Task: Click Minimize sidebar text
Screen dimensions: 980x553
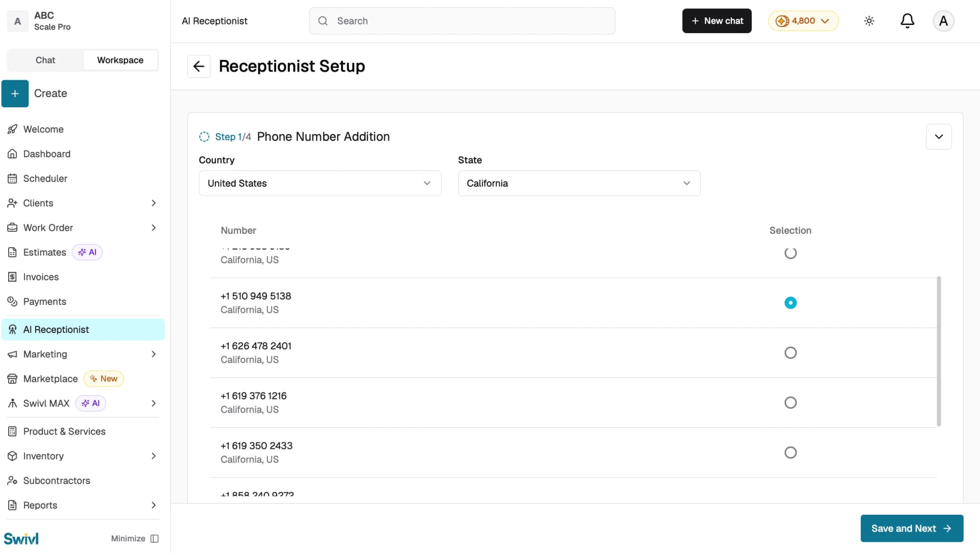Action: (x=128, y=539)
